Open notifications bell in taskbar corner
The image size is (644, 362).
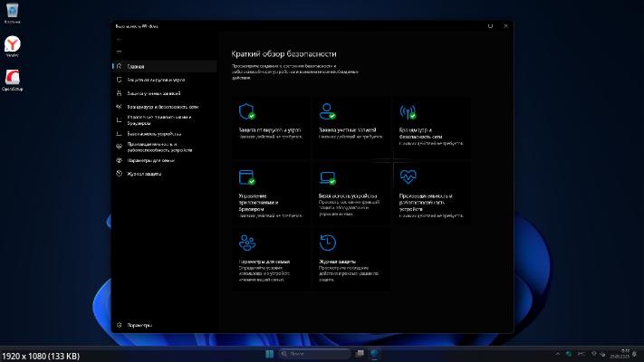point(635,354)
